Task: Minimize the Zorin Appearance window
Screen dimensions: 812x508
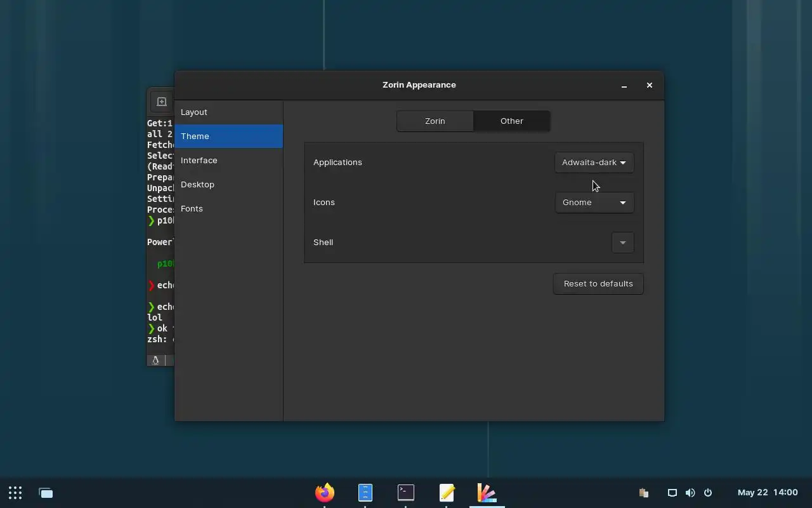Action: (624, 85)
